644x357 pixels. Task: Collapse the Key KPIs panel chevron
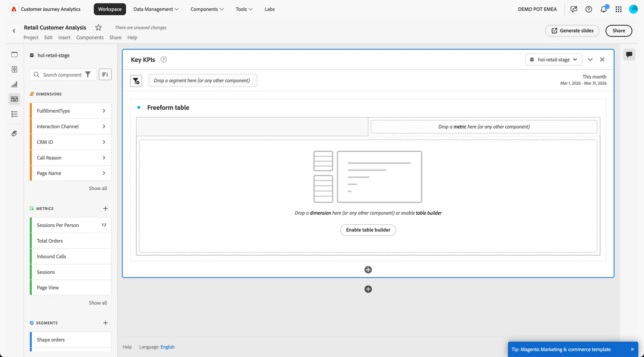590,60
